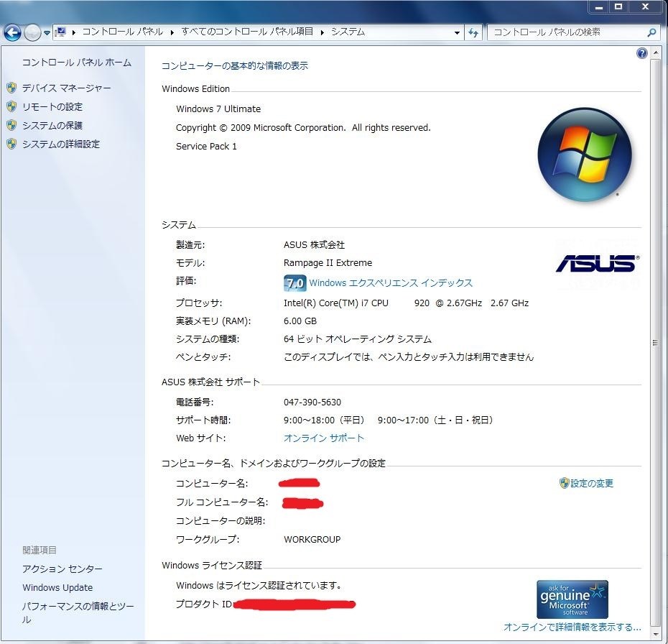Click the Back navigation arrow button
Image resolution: width=668 pixels, height=644 pixels.
[12, 32]
